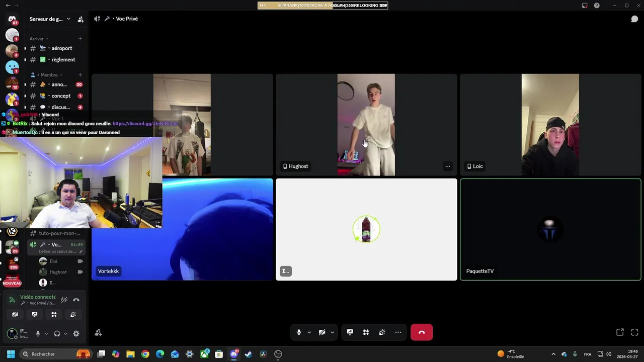Image resolution: width=644 pixels, height=362 pixels.
Task: Add a channel with plus next to Arriver
Action: click(x=80, y=39)
